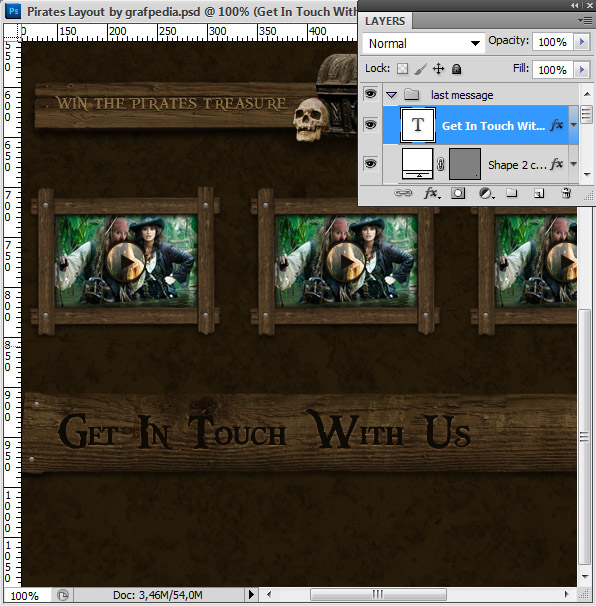This screenshot has width=596, height=606.
Task: Toggle lock transparent pixels icon
Action: tap(402, 69)
